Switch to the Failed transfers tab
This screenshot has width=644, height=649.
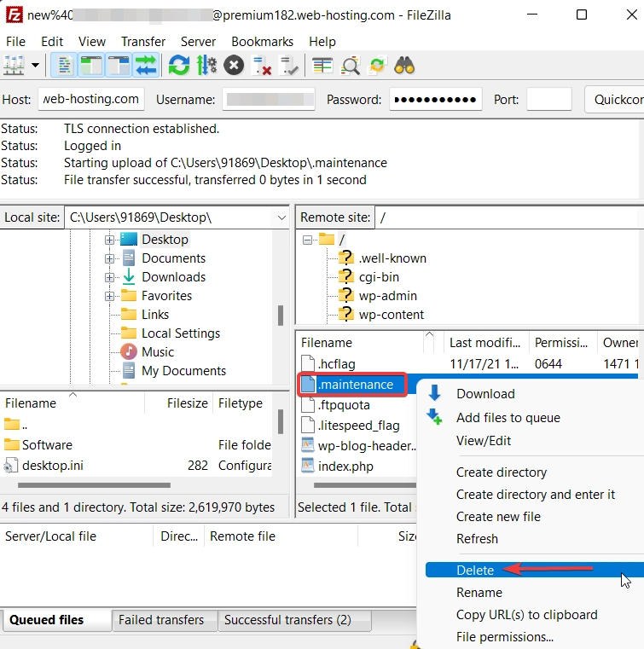pyautogui.click(x=161, y=620)
